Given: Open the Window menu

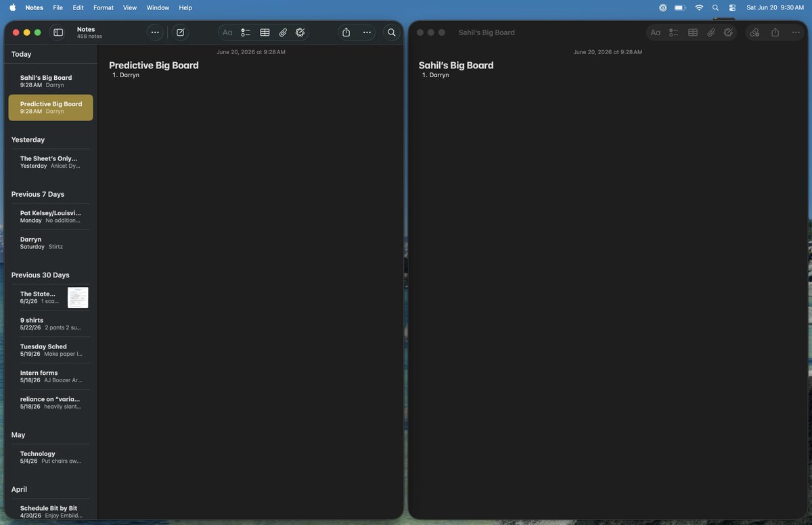Looking at the screenshot, I should click(x=158, y=7).
